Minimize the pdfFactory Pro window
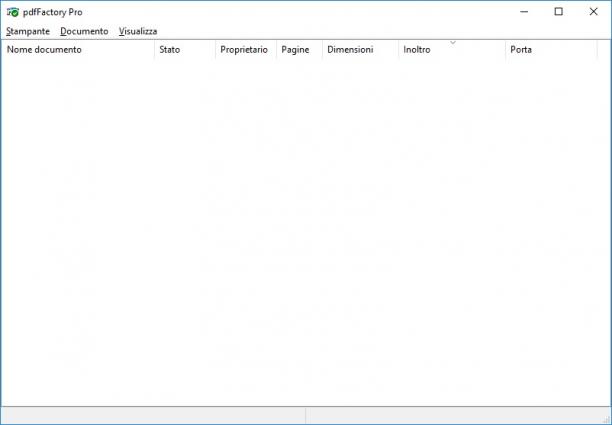This screenshot has height=425, width=612. click(x=524, y=12)
